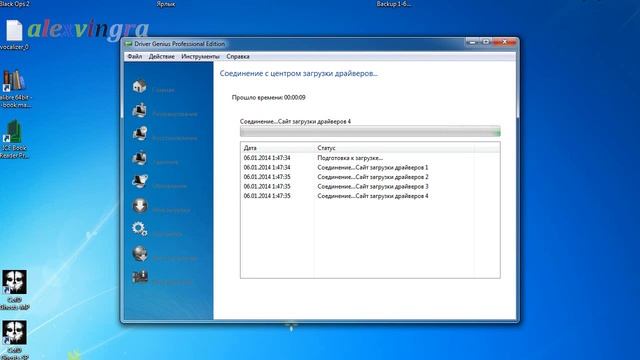Open settings via the gears icon
Image resolution: width=640 pixels, height=360 pixels.
(x=140, y=229)
